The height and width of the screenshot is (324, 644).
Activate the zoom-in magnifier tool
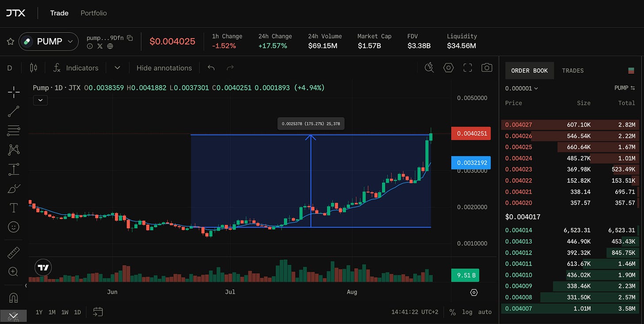14,271
